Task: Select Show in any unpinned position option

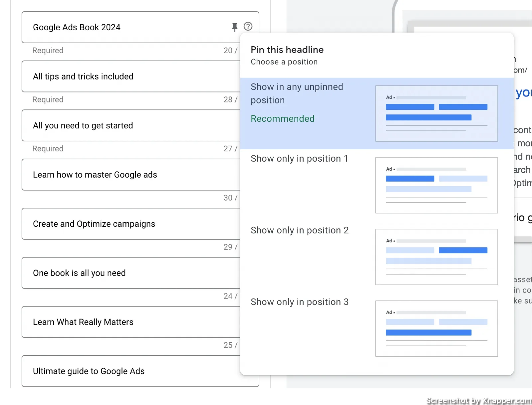Action: coord(377,113)
